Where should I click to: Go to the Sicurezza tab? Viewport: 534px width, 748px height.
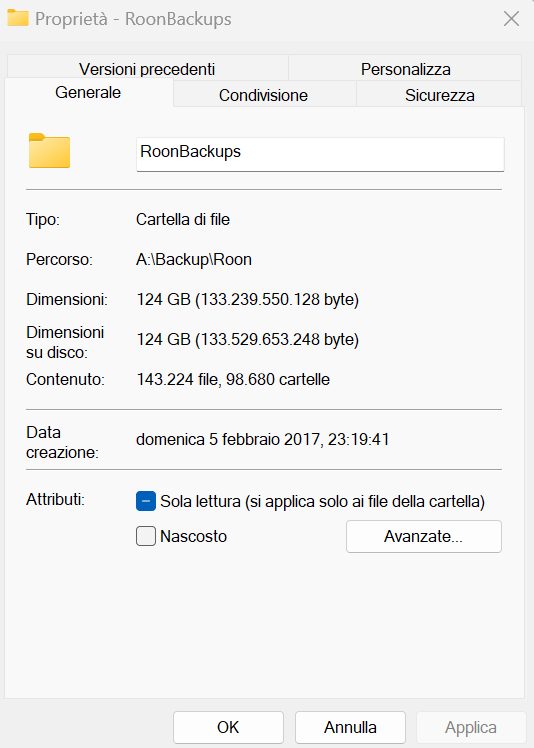point(440,95)
